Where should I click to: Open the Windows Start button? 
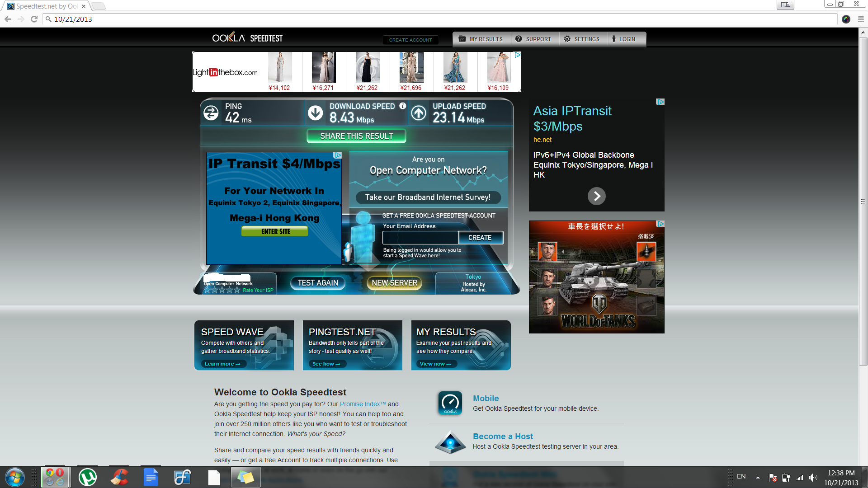tap(14, 477)
